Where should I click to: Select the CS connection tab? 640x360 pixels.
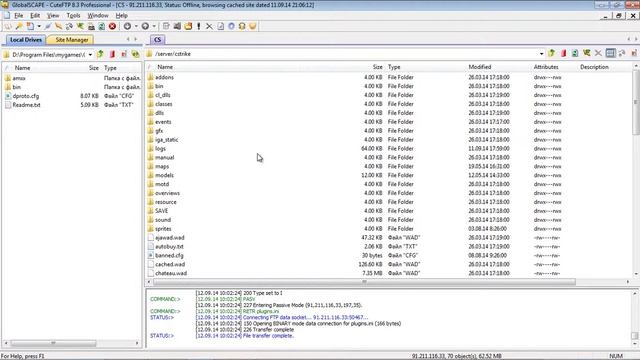(158, 40)
